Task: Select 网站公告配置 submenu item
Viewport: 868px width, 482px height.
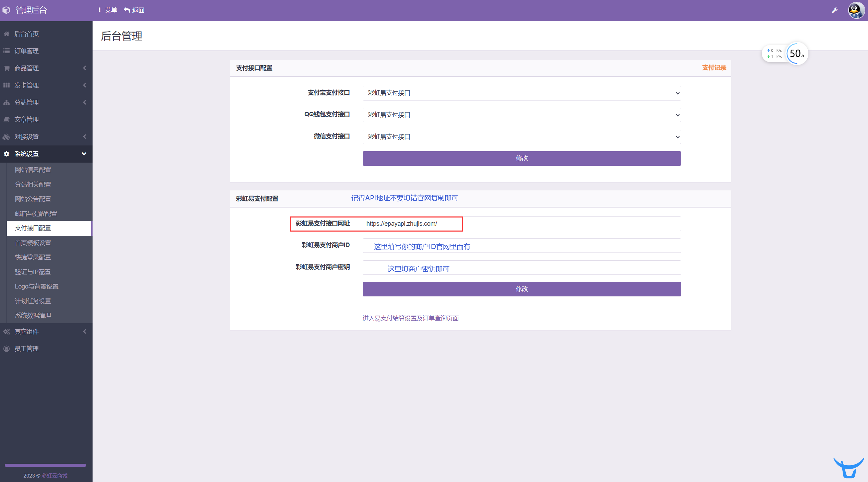Action: click(x=49, y=199)
